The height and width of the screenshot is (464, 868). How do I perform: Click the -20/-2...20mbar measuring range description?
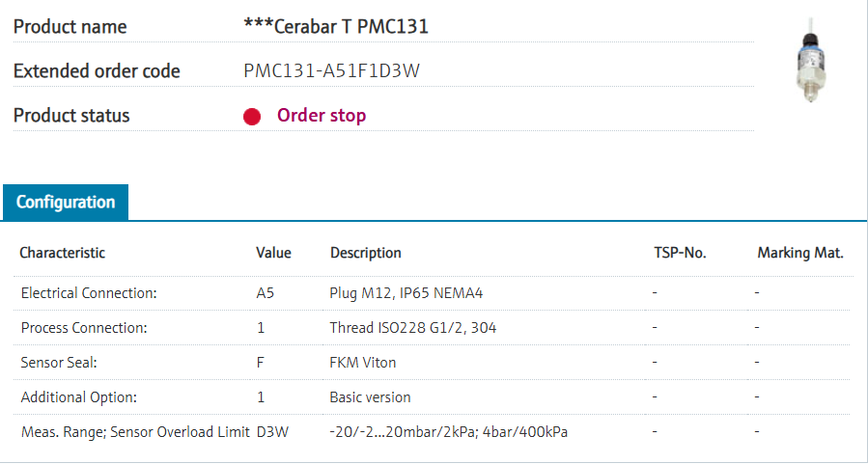(x=448, y=432)
